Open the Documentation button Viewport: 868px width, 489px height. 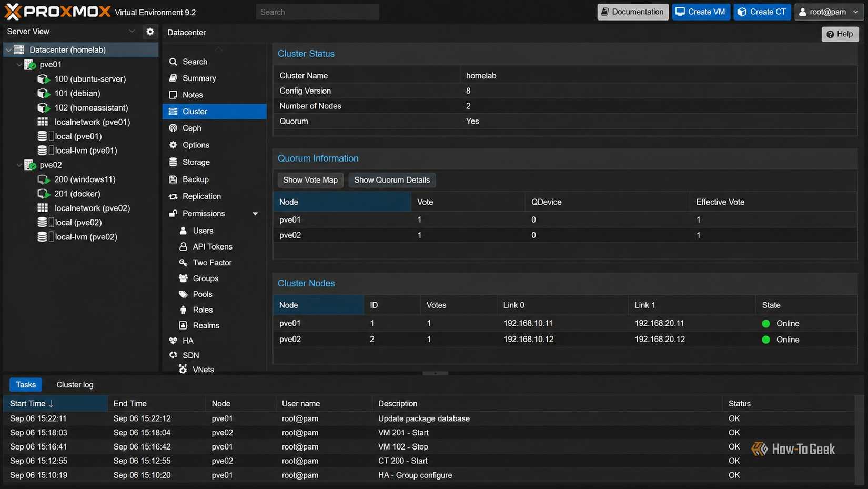tap(633, 12)
